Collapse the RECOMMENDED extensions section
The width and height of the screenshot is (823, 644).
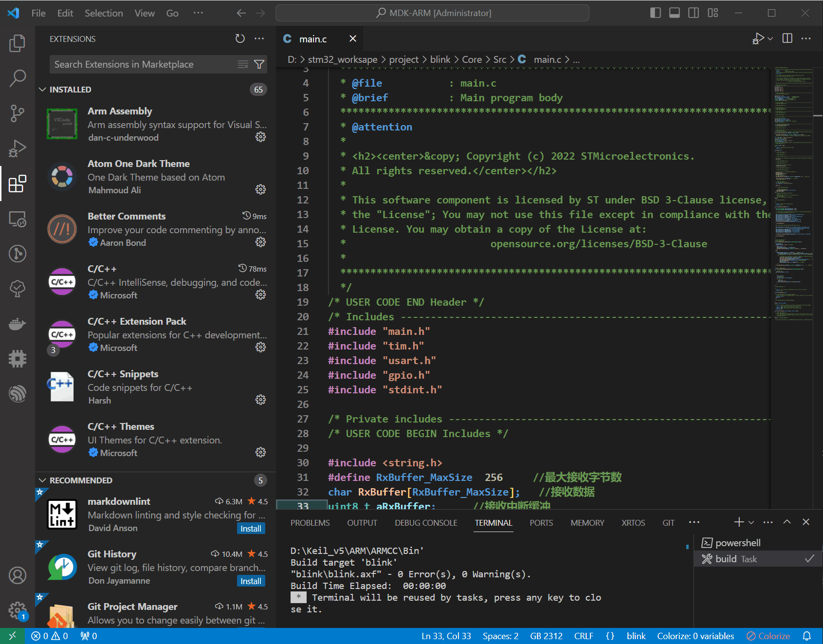point(42,480)
